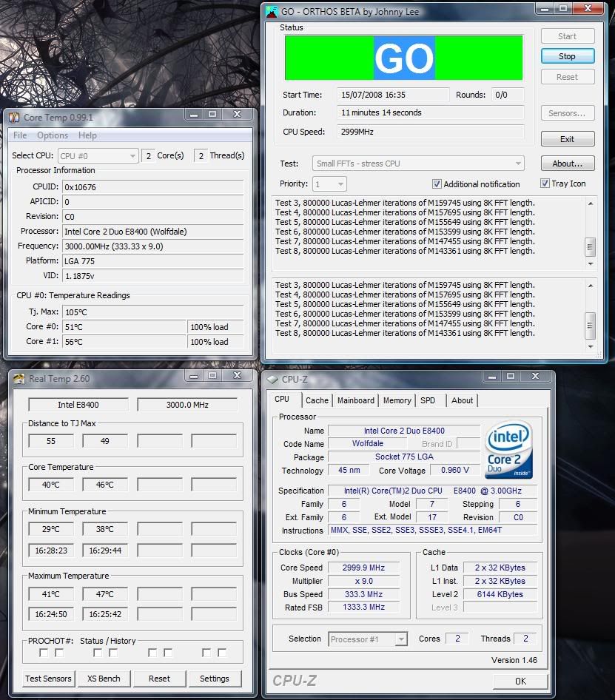
Task: Open the Processor Selection dropdown in CPU-Z
Action: pyautogui.click(x=368, y=639)
